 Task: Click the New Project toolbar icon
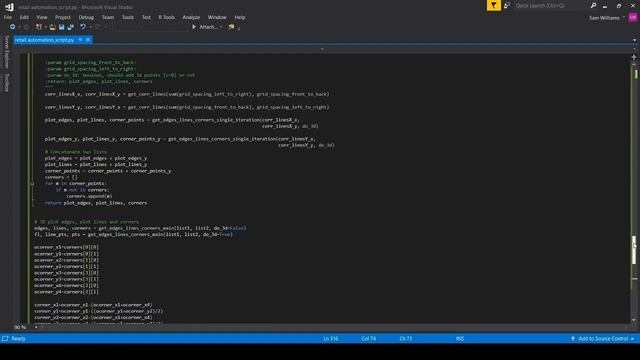point(39,27)
